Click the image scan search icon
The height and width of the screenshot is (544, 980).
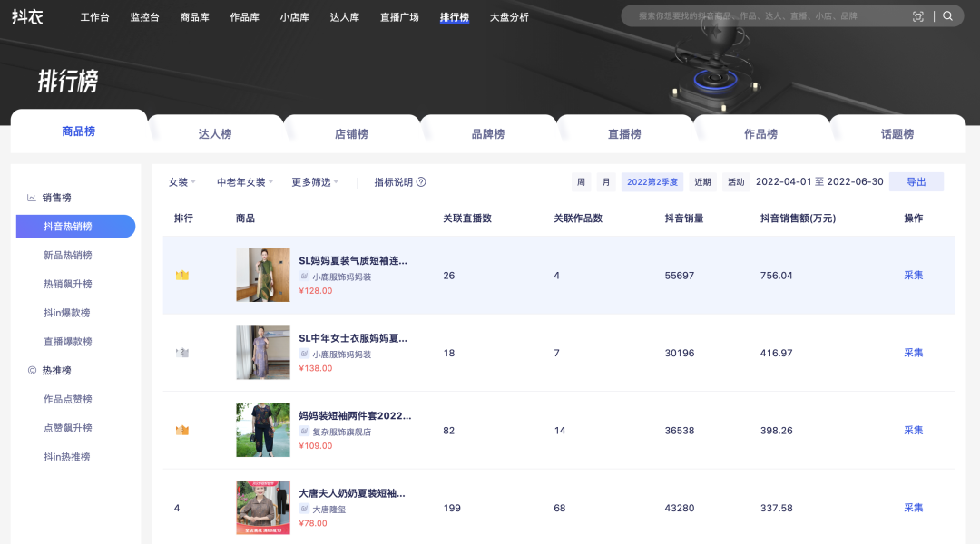[917, 16]
